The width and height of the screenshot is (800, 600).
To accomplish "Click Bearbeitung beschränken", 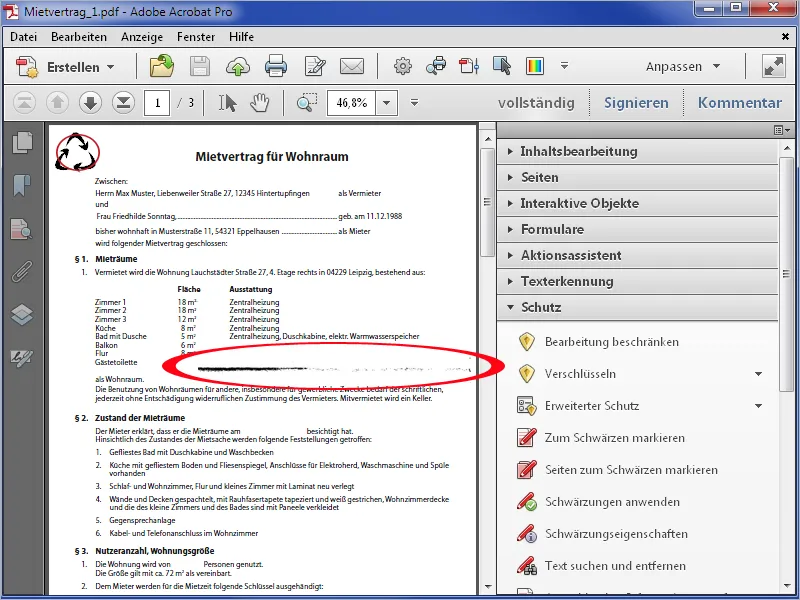I will click(x=612, y=342).
